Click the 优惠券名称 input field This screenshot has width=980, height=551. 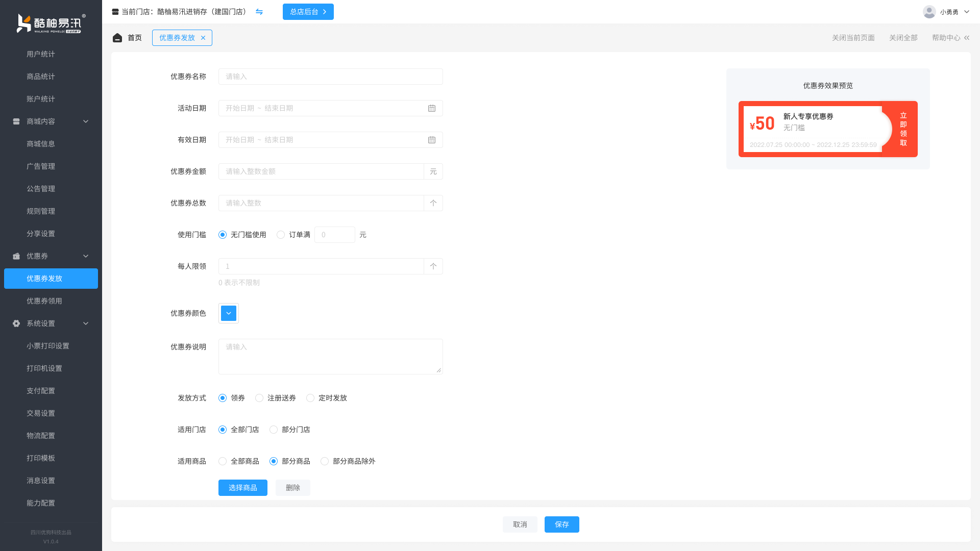[330, 77]
